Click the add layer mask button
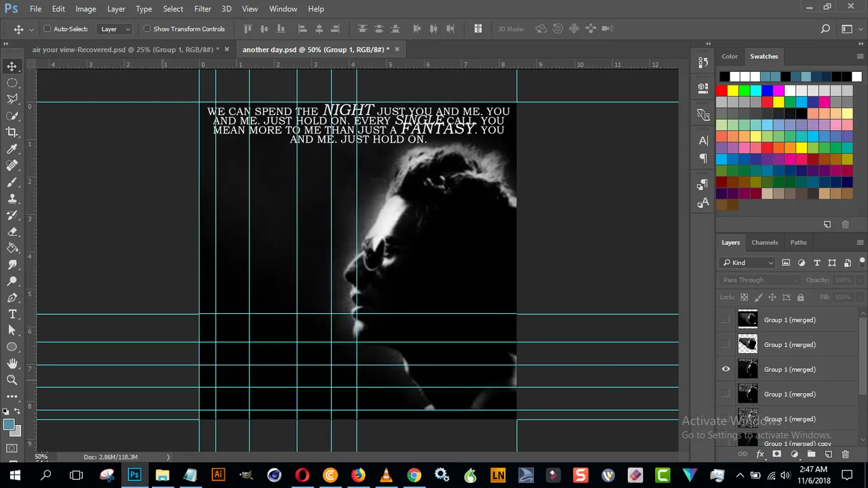This screenshot has width=868, height=488. pyautogui.click(x=777, y=454)
